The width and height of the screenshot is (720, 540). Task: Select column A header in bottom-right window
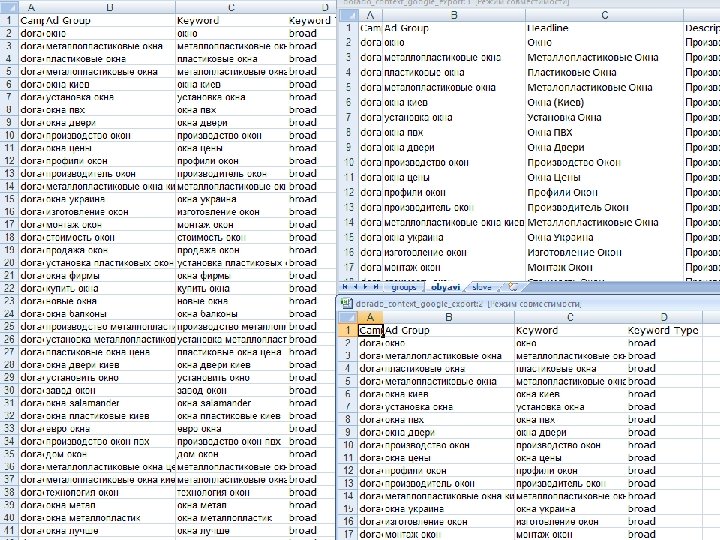coord(370,317)
